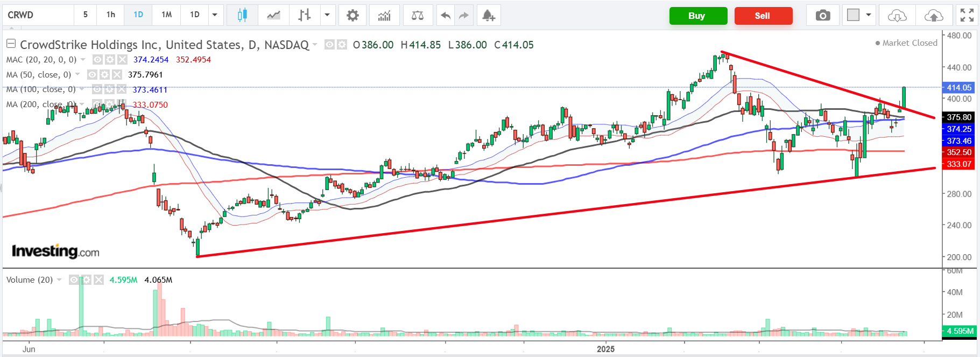Expand the MAC (20, 20, 0, 0) dropdown arrow
The height and width of the screenshot is (357, 980).
[x=83, y=60]
